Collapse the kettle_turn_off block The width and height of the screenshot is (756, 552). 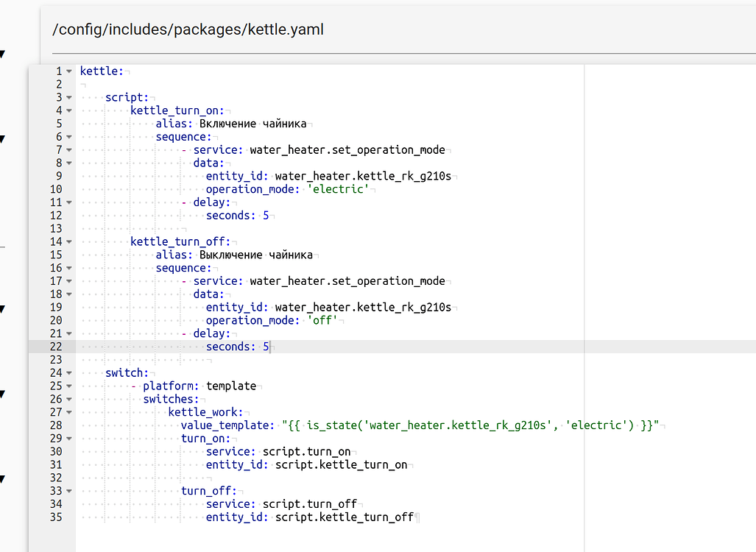click(x=69, y=241)
